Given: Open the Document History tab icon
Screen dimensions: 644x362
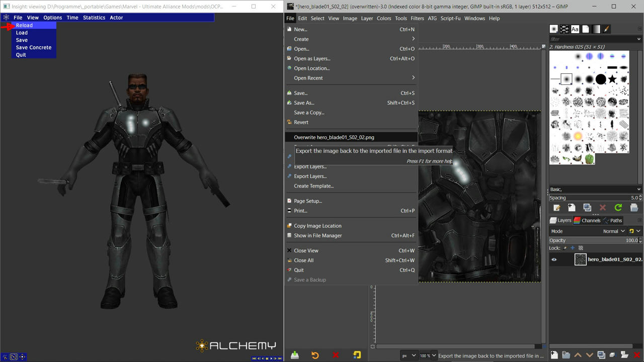Looking at the screenshot, I should coord(586,29).
